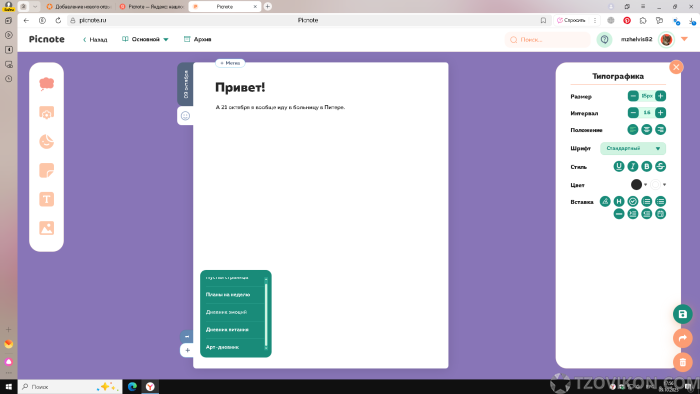700x394 pixels.
Task: Switch to the Добавление нового browser tab
Action: point(79,7)
